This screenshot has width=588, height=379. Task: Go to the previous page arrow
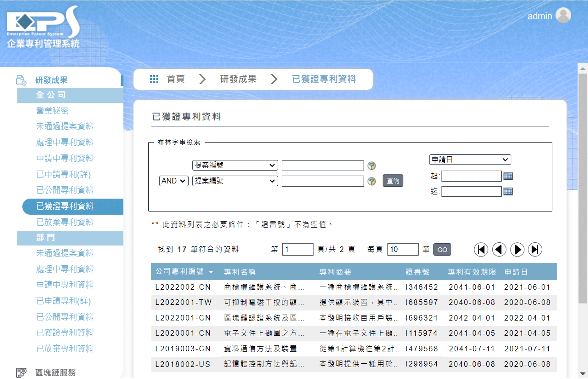[x=499, y=250]
